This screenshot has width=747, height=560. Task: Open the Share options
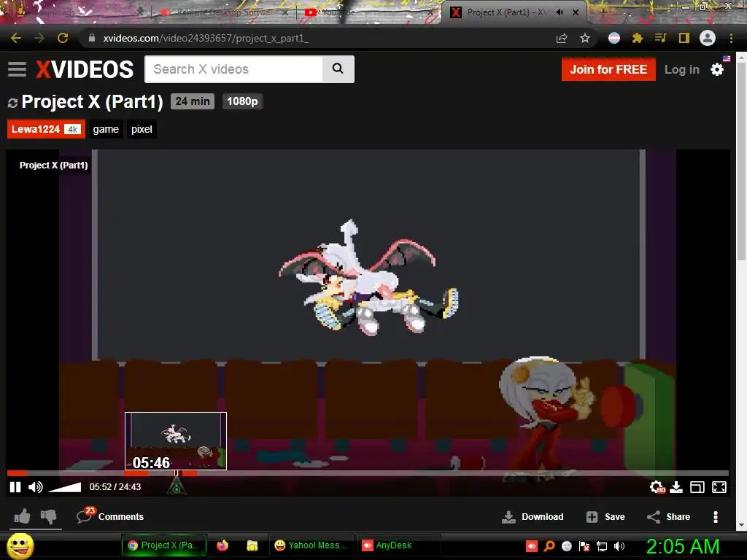[x=668, y=517]
